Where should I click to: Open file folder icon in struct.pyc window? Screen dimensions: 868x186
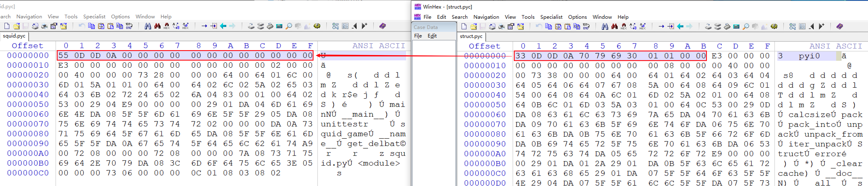coord(473,26)
